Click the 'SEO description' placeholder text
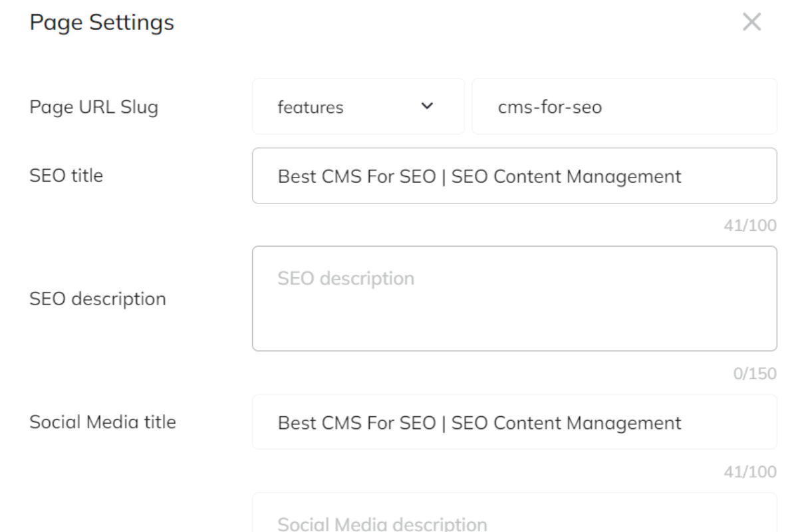This screenshot has height=532, width=798. (x=344, y=277)
